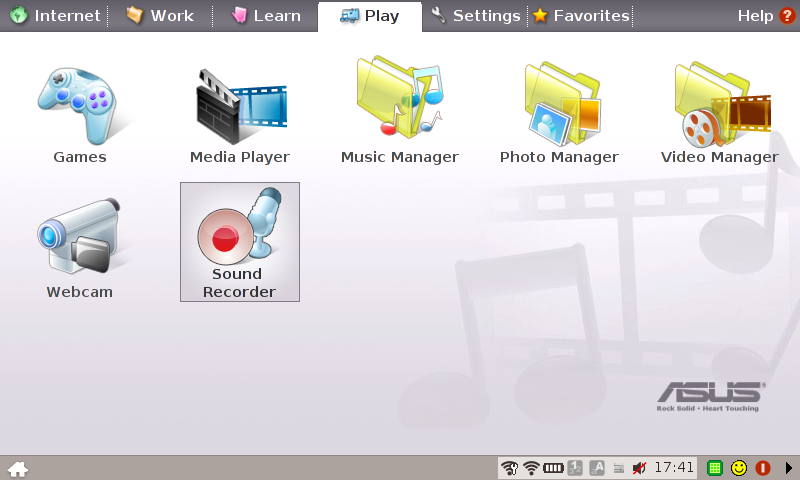Image resolution: width=800 pixels, height=480 pixels.
Task: Switch to the Internet tab
Action: pos(55,16)
